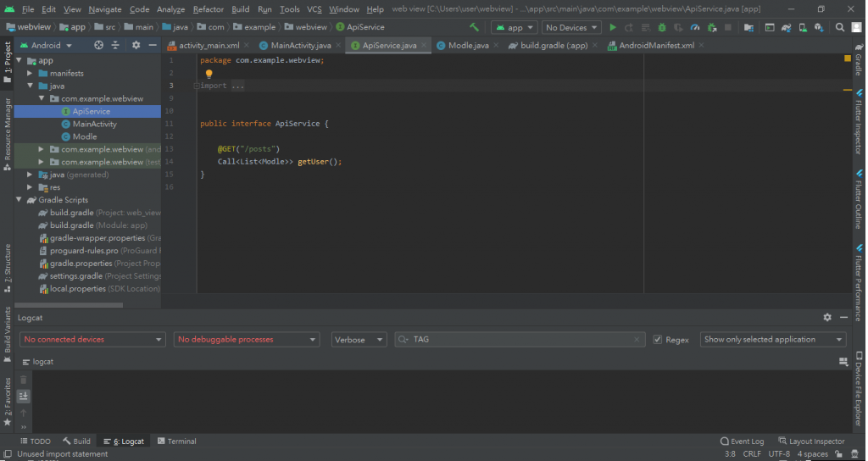Screen dimensions: 868x461
Task: Click the Collapse All icon in Project panel
Action: [115, 46]
